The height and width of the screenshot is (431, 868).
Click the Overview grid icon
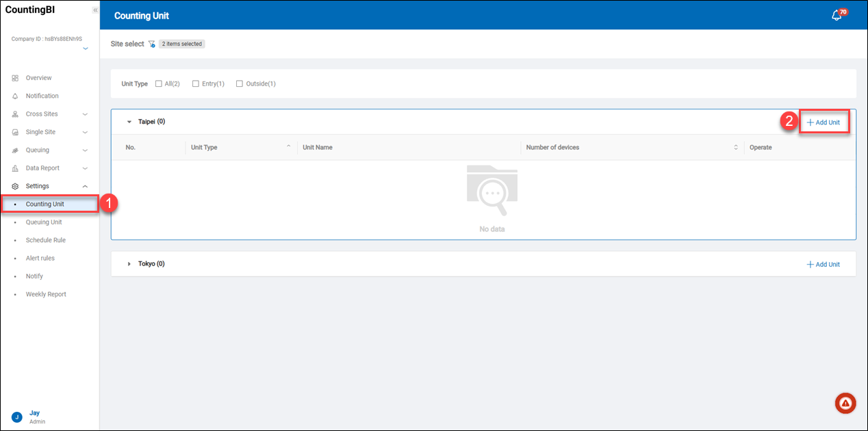coord(15,78)
